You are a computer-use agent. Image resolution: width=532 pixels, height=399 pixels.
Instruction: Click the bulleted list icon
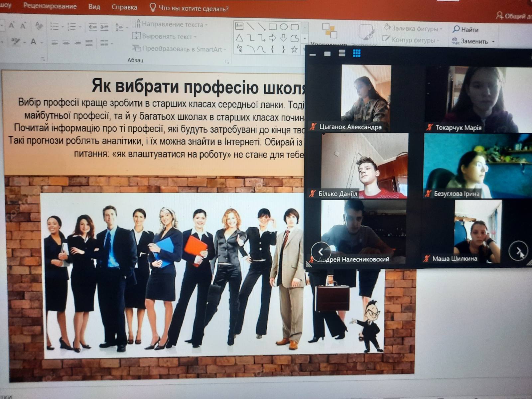pos(54,26)
